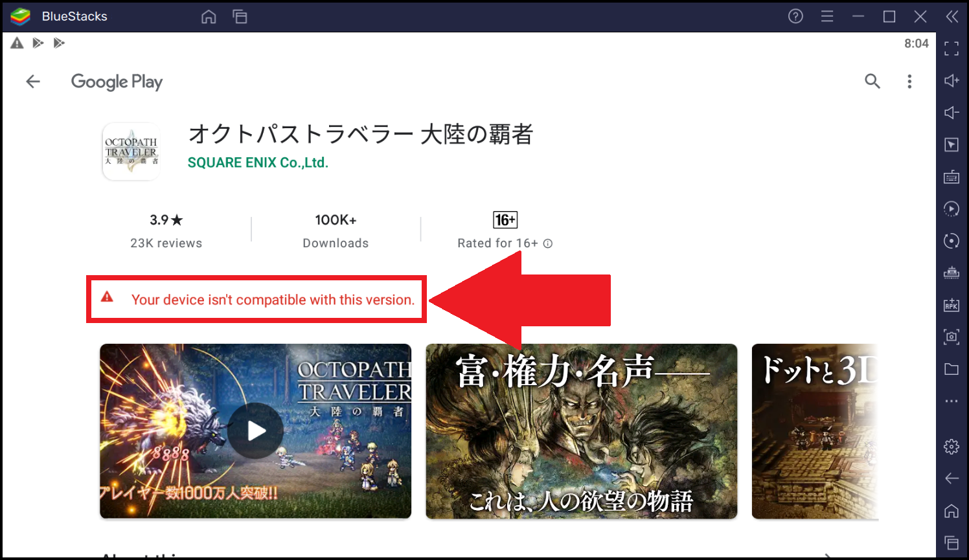Open the SQUARE ENIX Co.,Ltd. developer page
This screenshot has height=560, width=969.
point(258,162)
